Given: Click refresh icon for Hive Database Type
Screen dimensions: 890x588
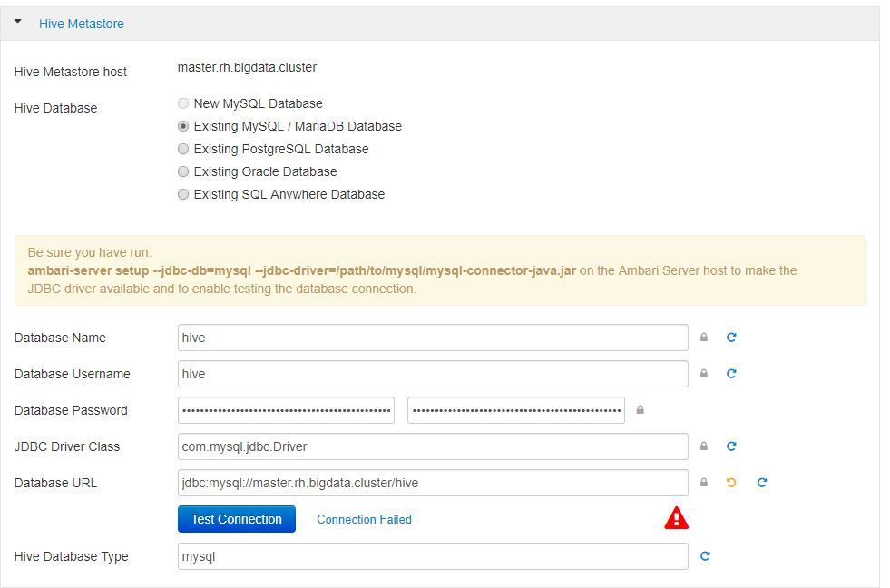Looking at the screenshot, I should tap(705, 556).
